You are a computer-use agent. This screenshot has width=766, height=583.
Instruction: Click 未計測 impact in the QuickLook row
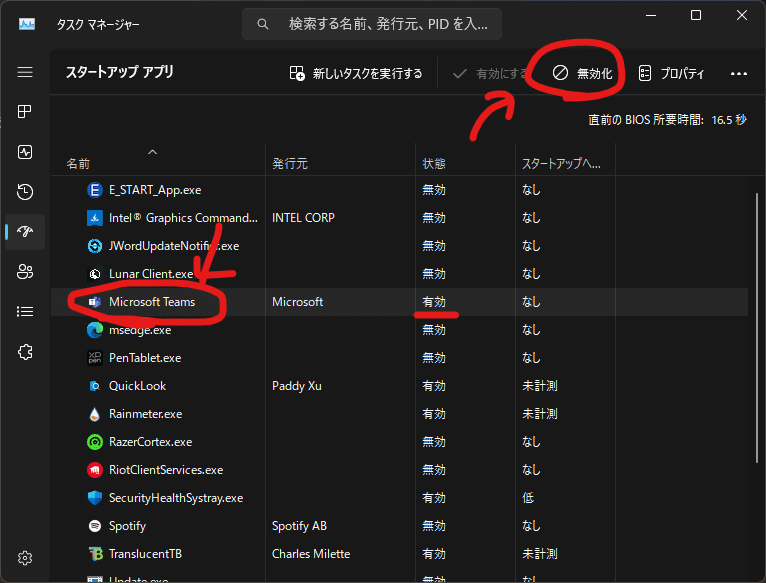click(540, 386)
